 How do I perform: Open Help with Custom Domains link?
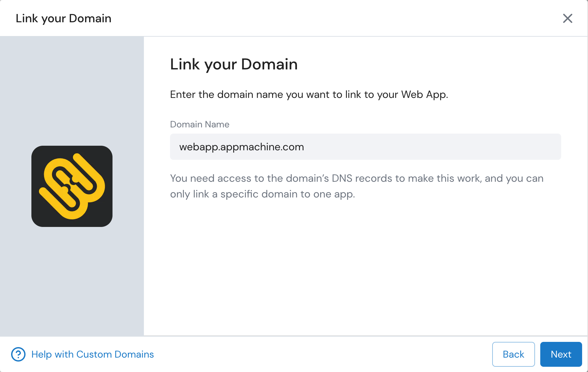pyautogui.click(x=92, y=354)
